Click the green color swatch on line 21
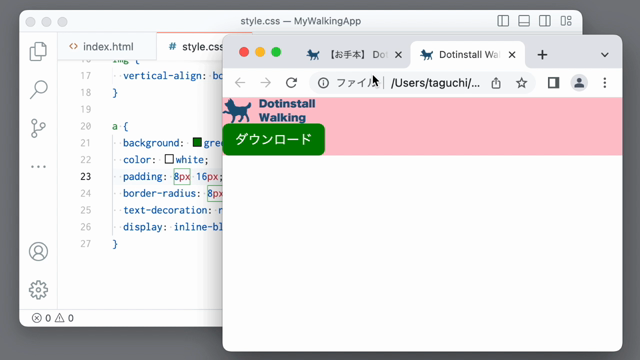Viewport: 640px width, 360px height. click(197, 142)
